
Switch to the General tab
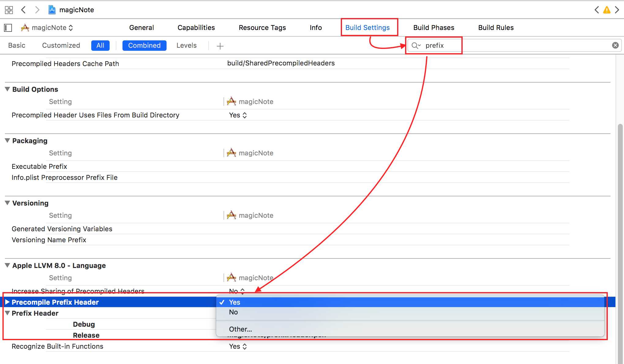click(x=141, y=27)
